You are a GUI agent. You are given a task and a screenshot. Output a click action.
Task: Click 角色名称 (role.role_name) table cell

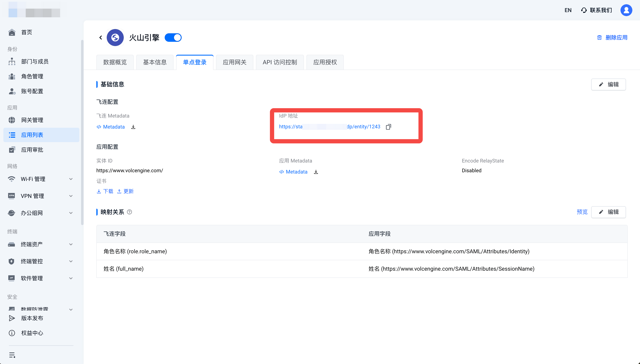[135, 252]
